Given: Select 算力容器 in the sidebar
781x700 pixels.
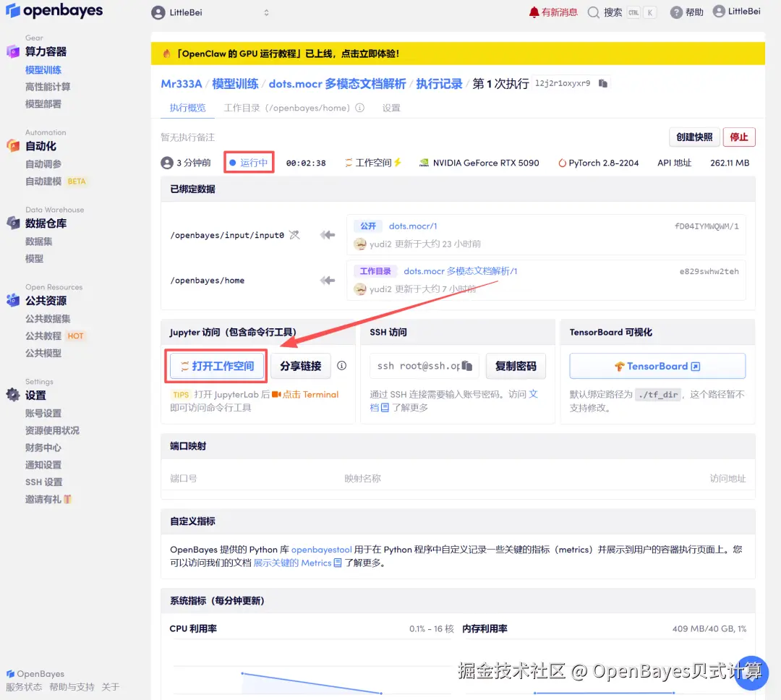Looking at the screenshot, I should click(x=46, y=51).
